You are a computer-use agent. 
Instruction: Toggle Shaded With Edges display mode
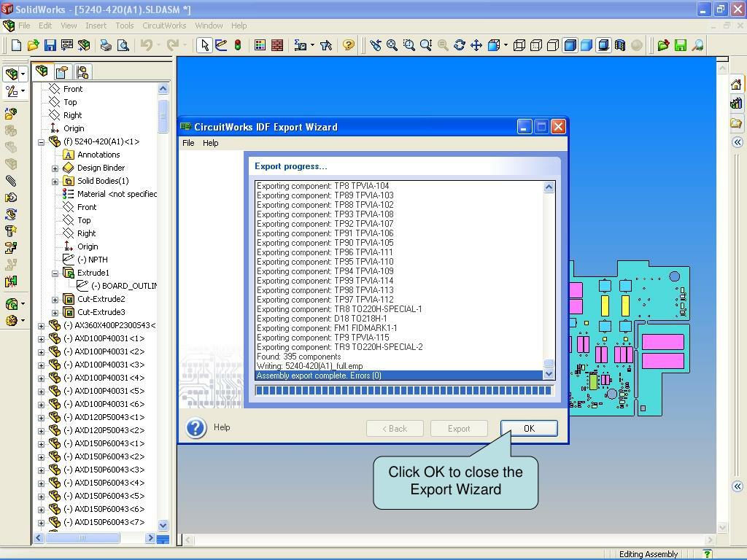[570, 45]
